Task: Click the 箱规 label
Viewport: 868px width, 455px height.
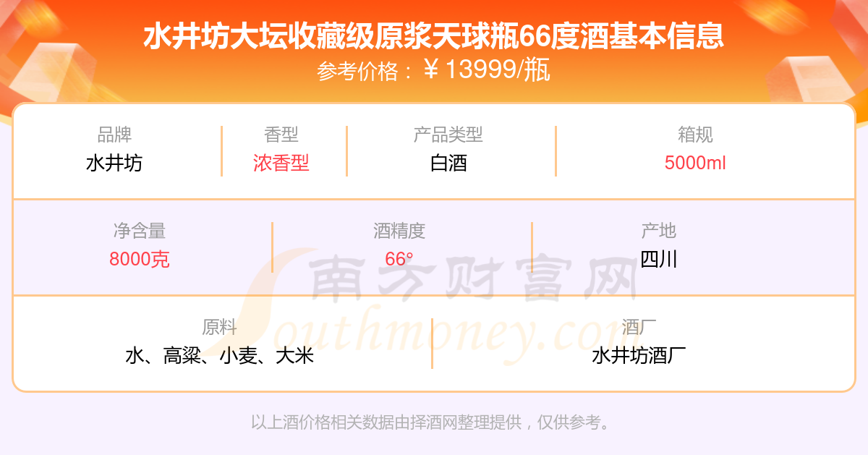Action: pos(695,135)
